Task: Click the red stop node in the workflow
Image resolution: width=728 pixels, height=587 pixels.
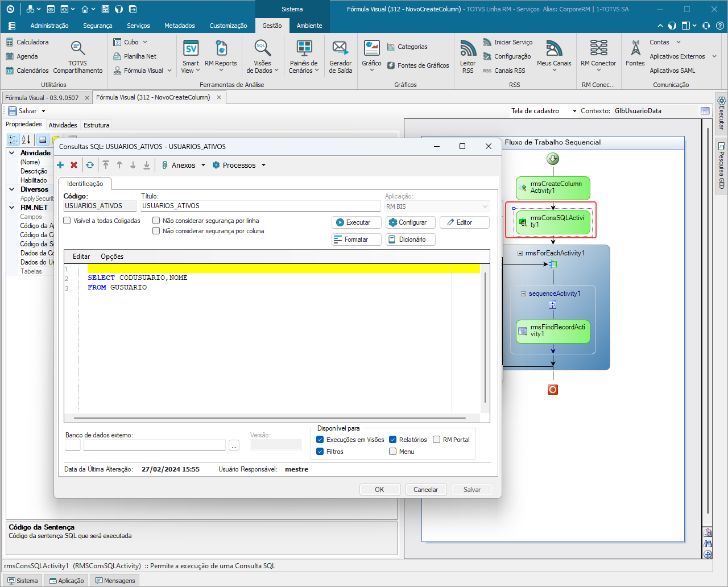Action: click(553, 390)
